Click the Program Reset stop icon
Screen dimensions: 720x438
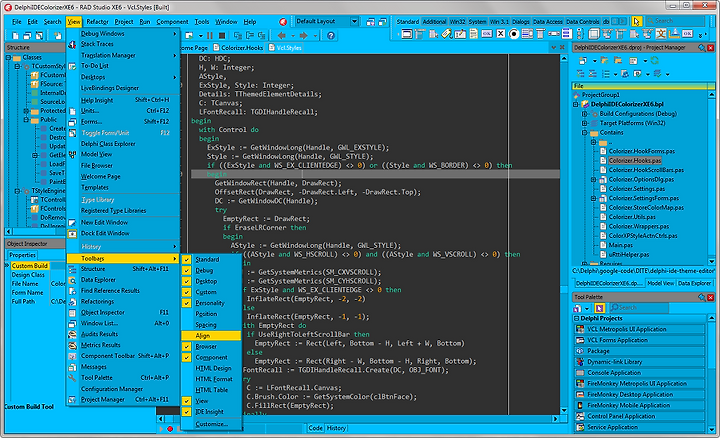(x=222, y=35)
